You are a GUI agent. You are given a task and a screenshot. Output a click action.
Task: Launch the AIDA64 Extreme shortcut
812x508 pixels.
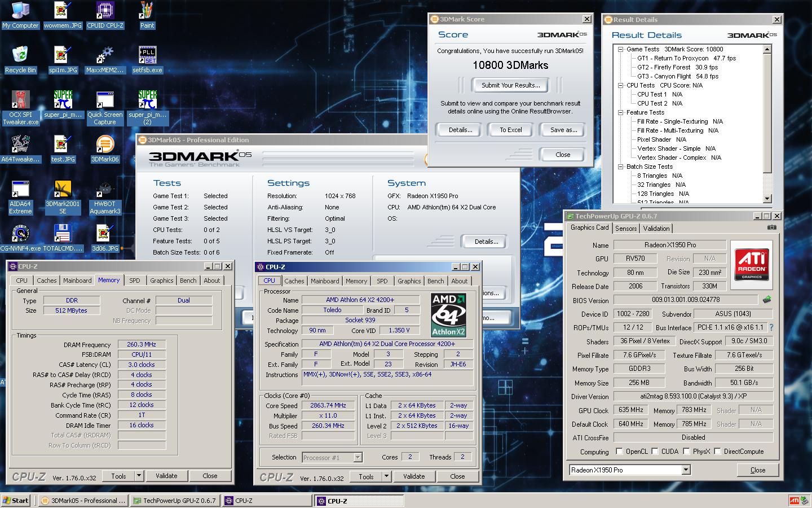pyautogui.click(x=20, y=198)
